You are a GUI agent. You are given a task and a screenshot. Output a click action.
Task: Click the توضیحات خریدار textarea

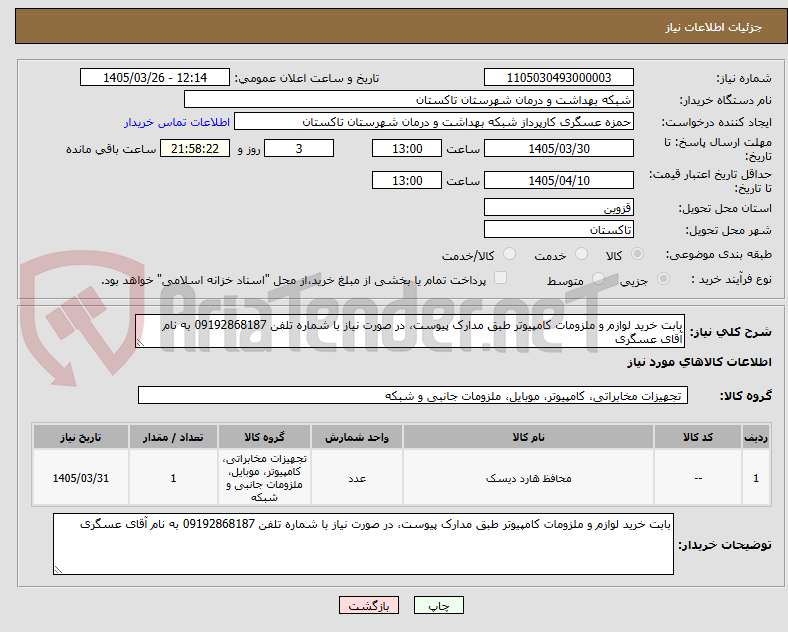click(363, 544)
